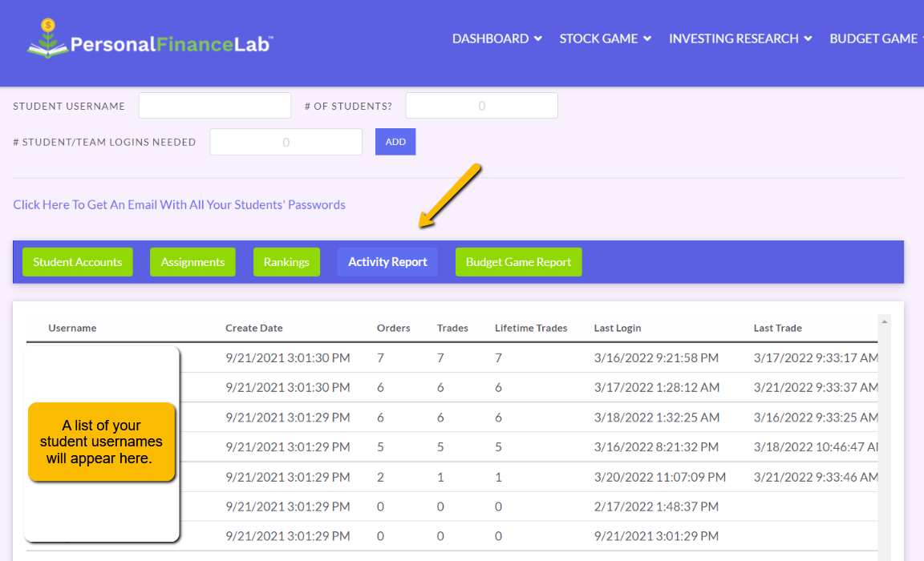
Task: Select last login 3/17/2022 1:28:12 AM
Action: tap(656, 387)
